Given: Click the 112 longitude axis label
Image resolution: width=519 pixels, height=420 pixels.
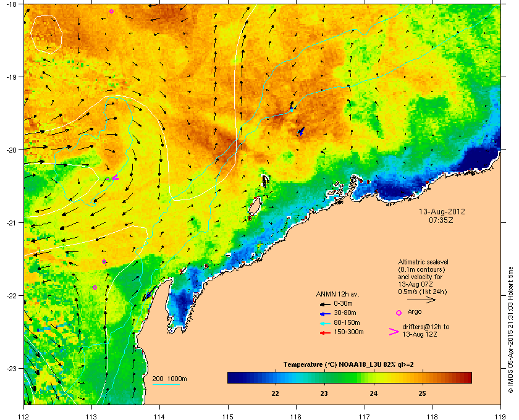Looking at the screenshot, I should pyautogui.click(x=24, y=417).
